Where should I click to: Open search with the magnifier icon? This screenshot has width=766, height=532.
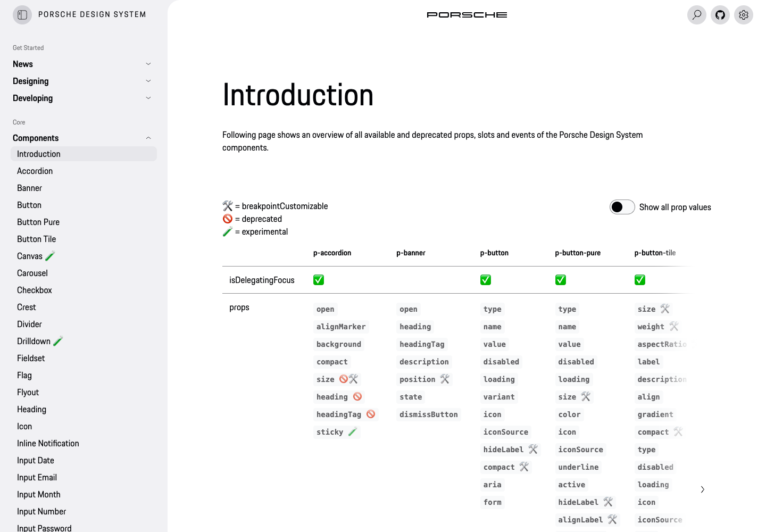tap(697, 15)
